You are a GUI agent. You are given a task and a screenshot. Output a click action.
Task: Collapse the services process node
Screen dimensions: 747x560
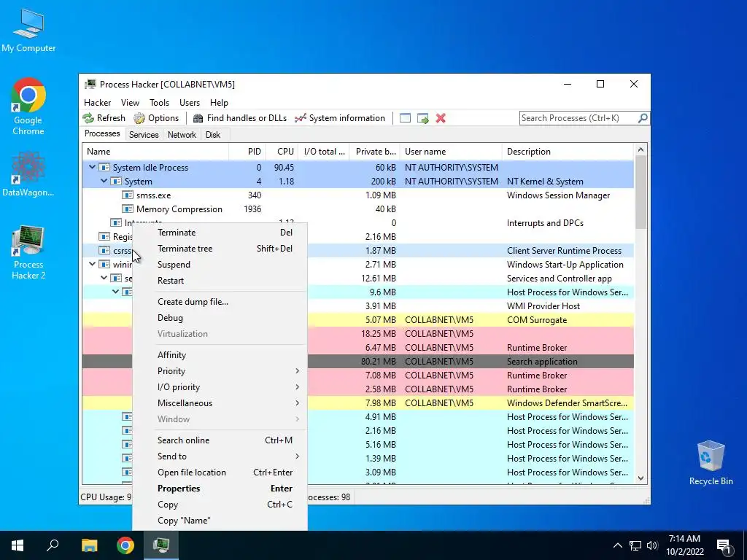(x=104, y=278)
